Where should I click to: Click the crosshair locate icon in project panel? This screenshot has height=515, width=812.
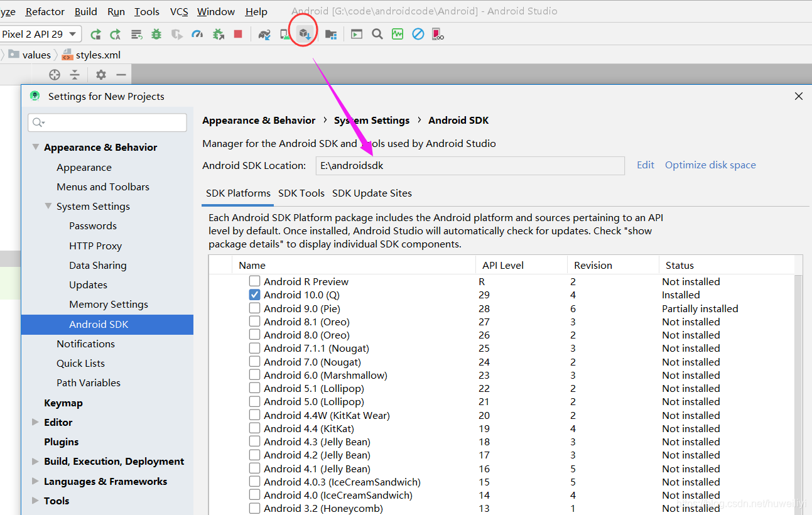[x=55, y=75]
